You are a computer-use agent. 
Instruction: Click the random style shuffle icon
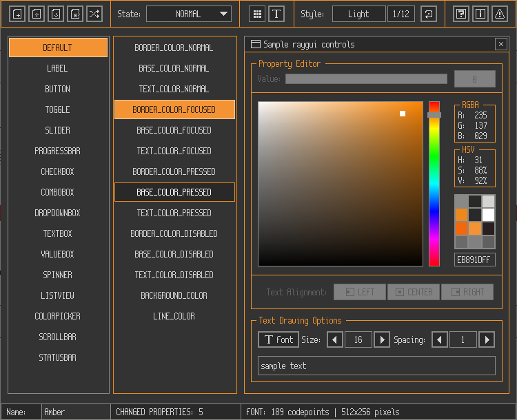pos(94,14)
